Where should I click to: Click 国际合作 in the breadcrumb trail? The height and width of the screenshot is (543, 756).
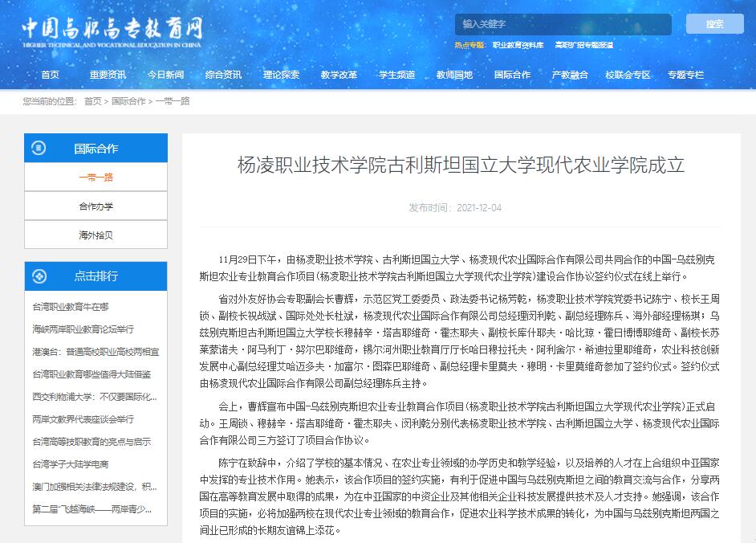coord(128,101)
